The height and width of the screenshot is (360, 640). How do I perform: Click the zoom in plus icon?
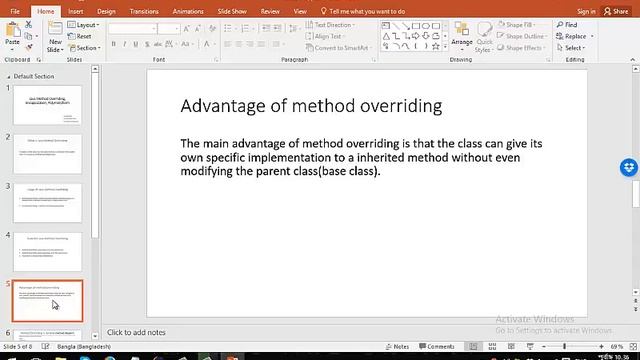coord(601,346)
